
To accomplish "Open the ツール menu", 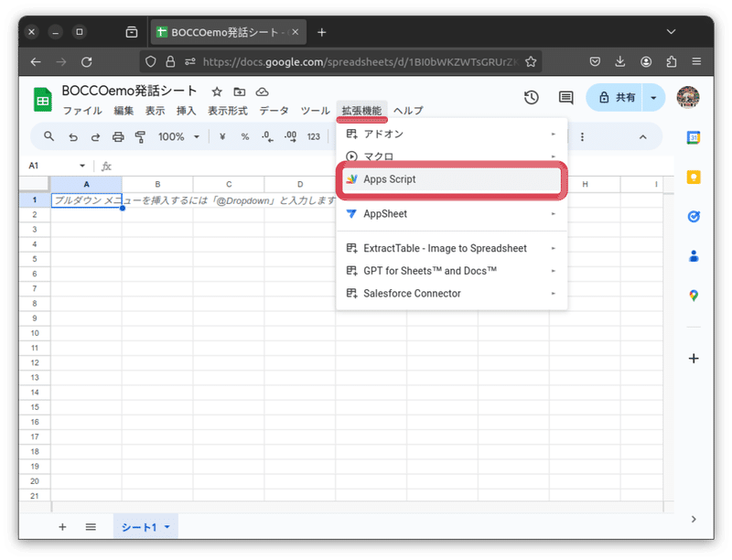I will 315,111.
